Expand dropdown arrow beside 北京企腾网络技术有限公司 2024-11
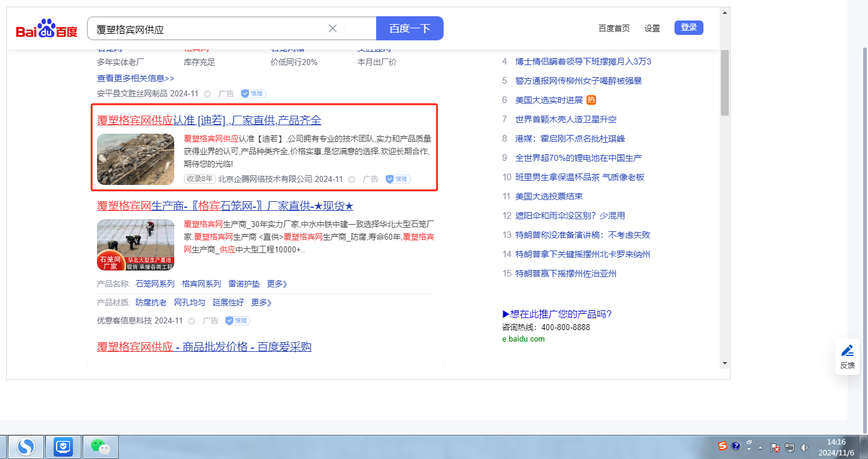 [352, 180]
